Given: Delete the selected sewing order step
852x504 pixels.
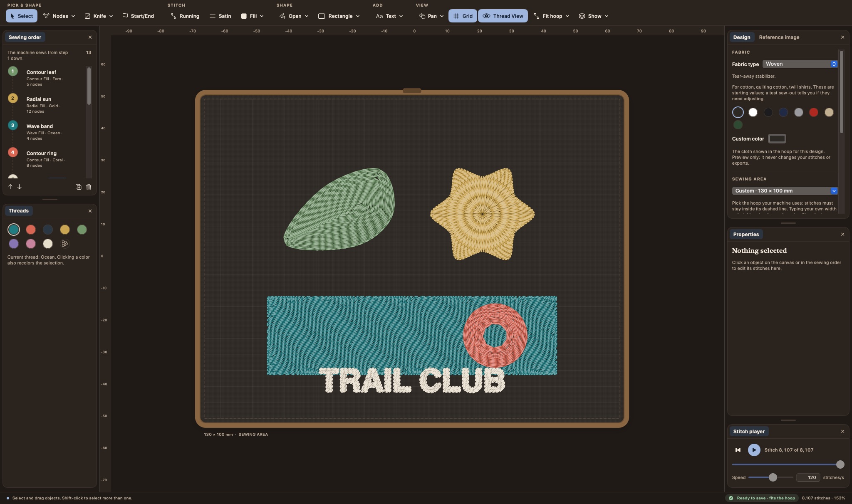Looking at the screenshot, I should [89, 187].
